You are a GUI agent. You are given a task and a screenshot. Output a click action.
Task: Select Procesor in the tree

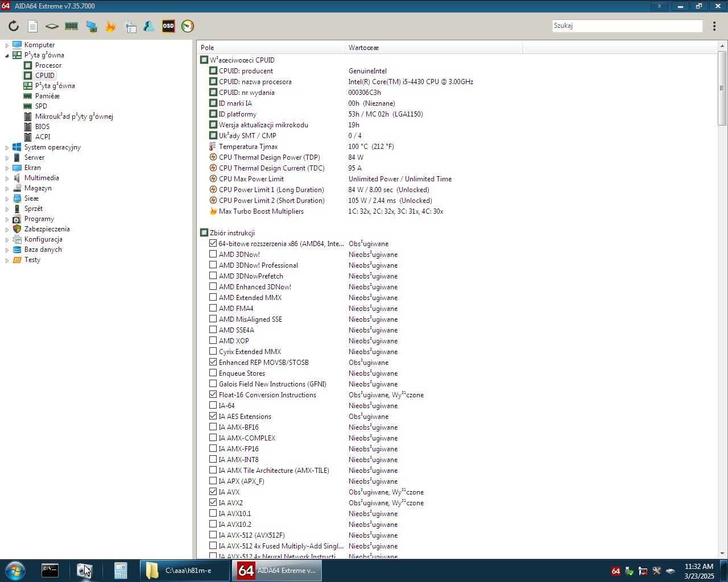pyautogui.click(x=48, y=65)
